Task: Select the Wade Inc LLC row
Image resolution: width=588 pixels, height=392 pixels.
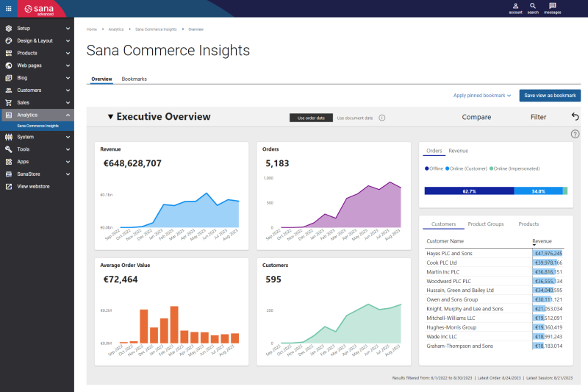Action: coord(494,337)
